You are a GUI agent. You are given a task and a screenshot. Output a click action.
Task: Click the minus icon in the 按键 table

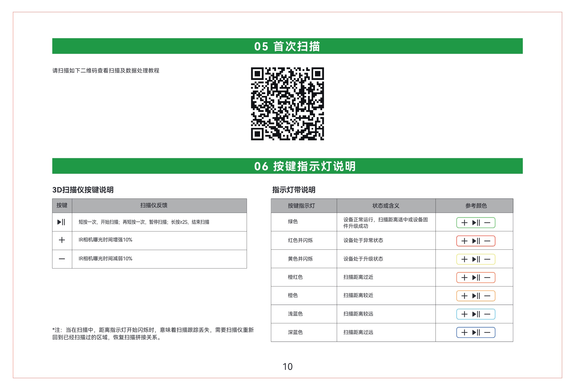coord(62,259)
